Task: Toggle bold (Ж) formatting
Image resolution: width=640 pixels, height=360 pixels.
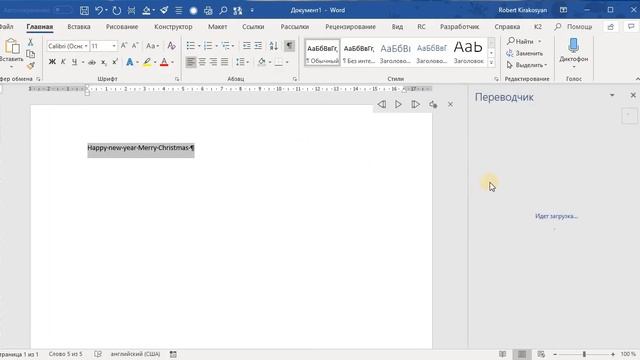Action: 52,62
